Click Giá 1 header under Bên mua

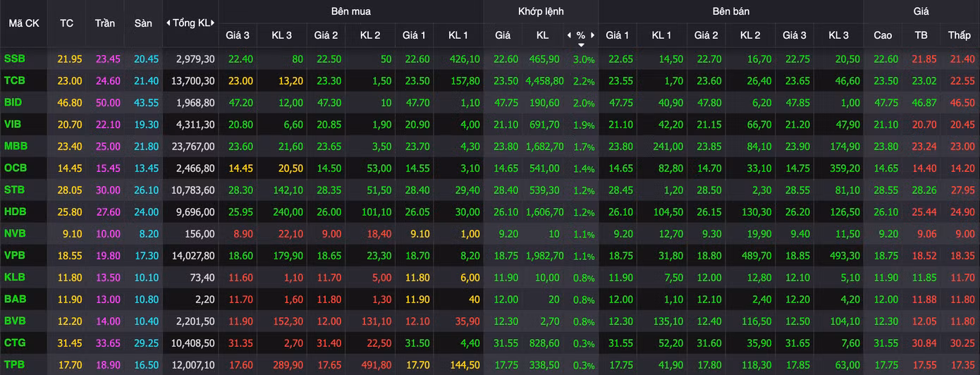[415, 35]
